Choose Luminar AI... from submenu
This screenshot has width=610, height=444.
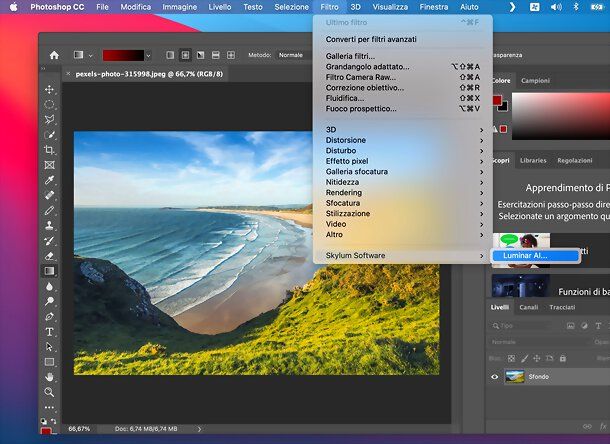[535, 256]
